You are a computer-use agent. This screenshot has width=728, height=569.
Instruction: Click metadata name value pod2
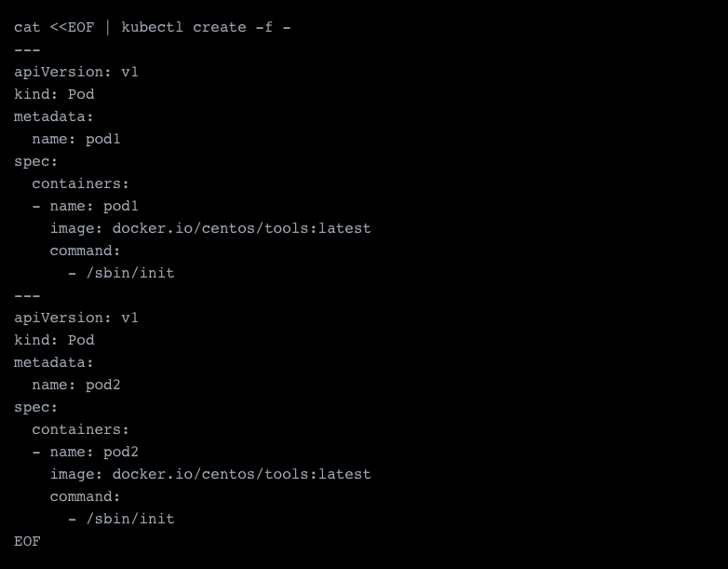[x=103, y=385]
